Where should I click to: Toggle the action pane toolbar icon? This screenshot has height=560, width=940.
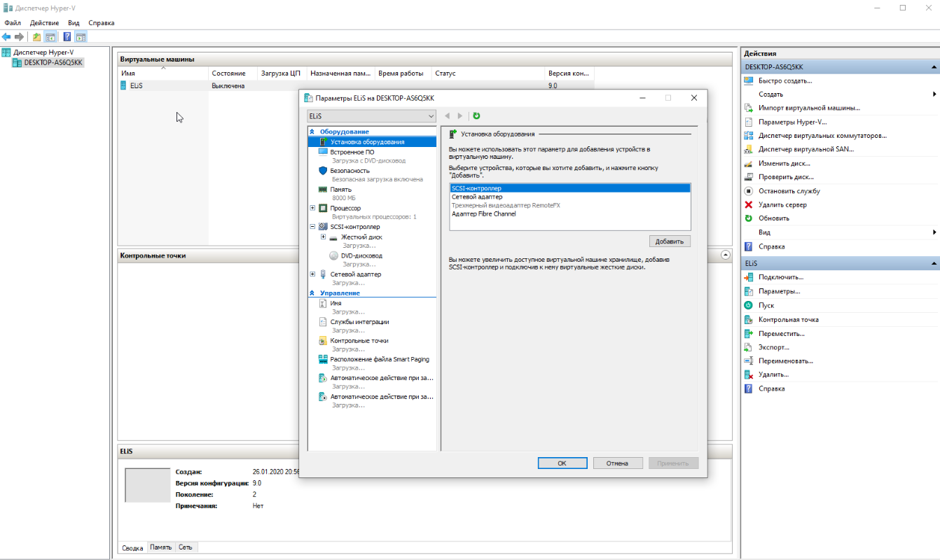point(81,36)
